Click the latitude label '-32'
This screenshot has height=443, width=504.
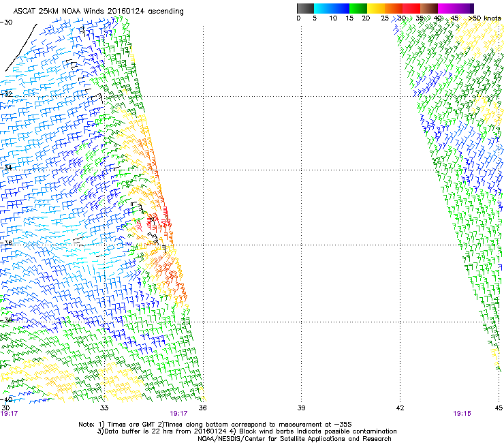[6, 94]
